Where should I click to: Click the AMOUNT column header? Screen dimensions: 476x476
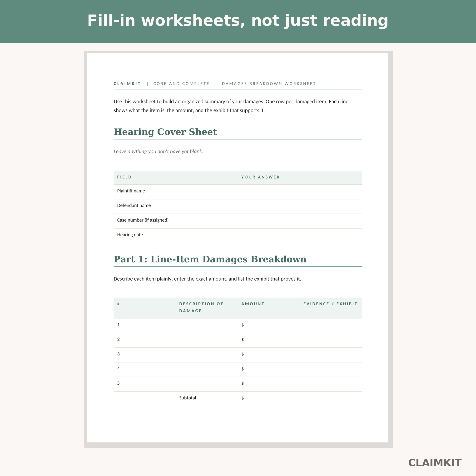tap(253, 304)
